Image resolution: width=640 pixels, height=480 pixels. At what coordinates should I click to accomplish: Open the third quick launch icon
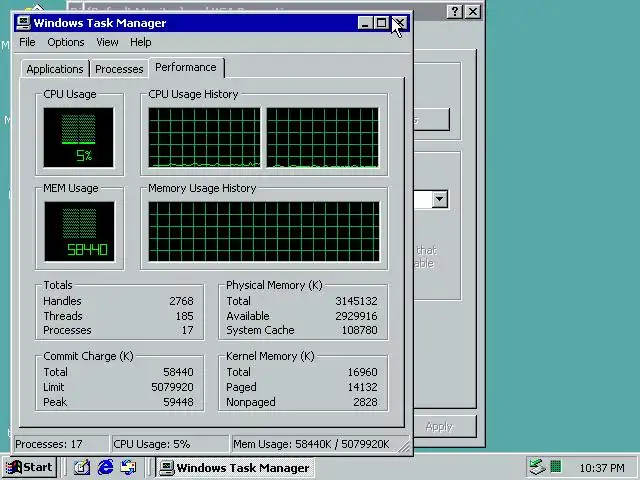click(x=129, y=467)
